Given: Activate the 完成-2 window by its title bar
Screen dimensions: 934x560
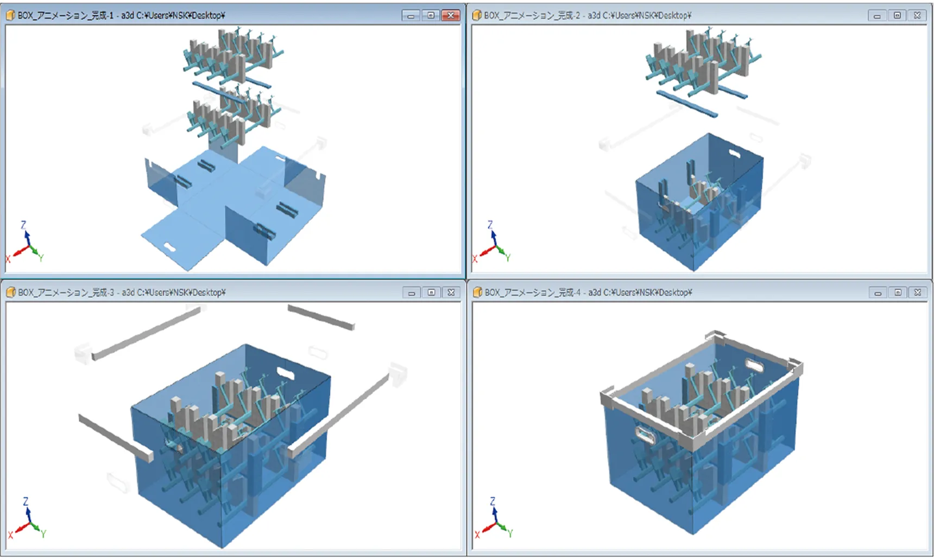Looking at the screenshot, I should pyautogui.click(x=760, y=15).
